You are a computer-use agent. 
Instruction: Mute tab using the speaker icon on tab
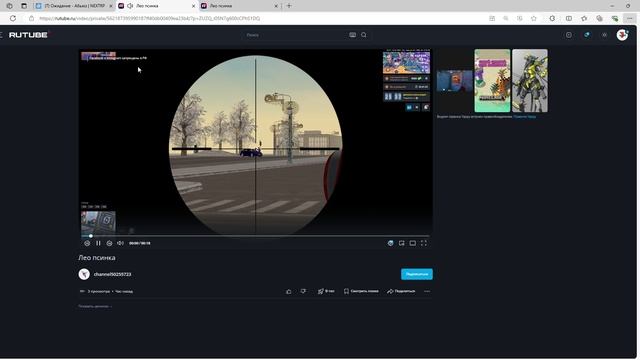point(130,6)
